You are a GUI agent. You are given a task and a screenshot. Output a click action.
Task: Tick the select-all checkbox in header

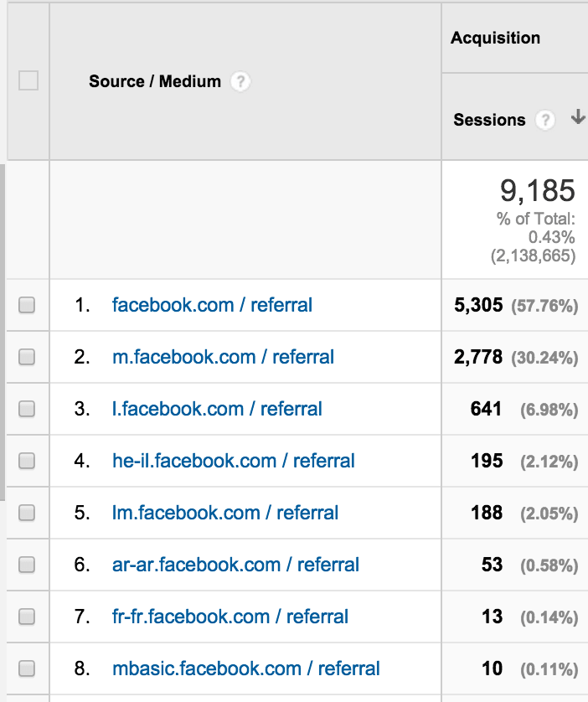tap(28, 80)
